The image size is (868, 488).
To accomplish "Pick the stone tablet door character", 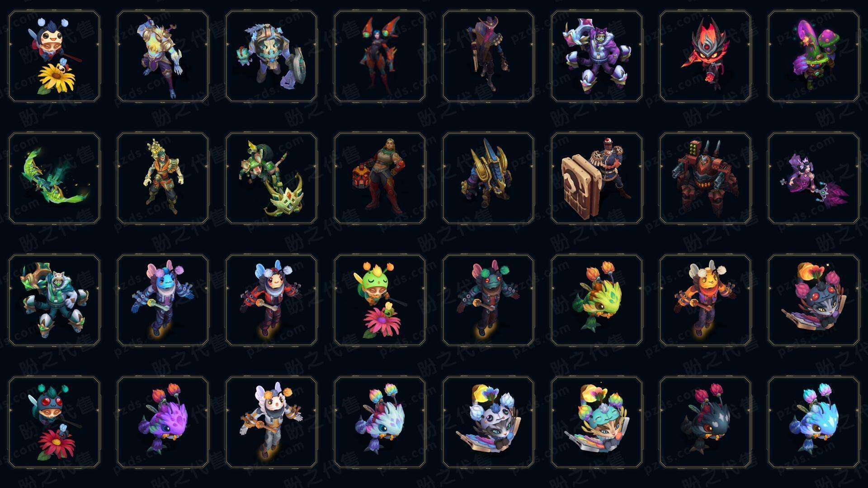I will [597, 178].
